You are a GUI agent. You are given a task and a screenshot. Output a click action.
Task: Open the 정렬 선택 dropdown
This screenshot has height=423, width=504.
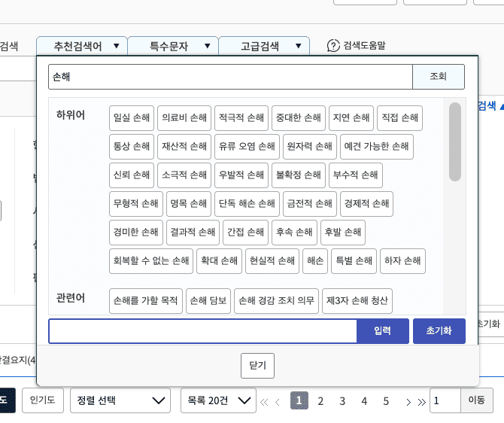pos(120,400)
